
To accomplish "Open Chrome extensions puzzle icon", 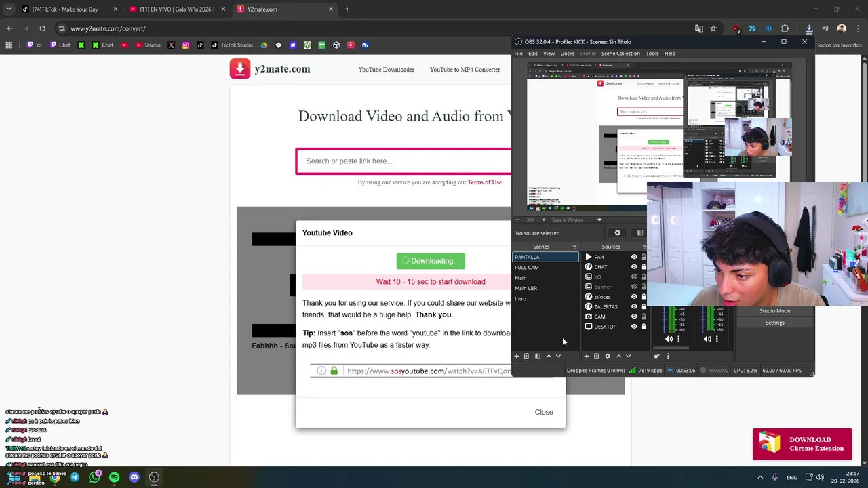I will [785, 28].
